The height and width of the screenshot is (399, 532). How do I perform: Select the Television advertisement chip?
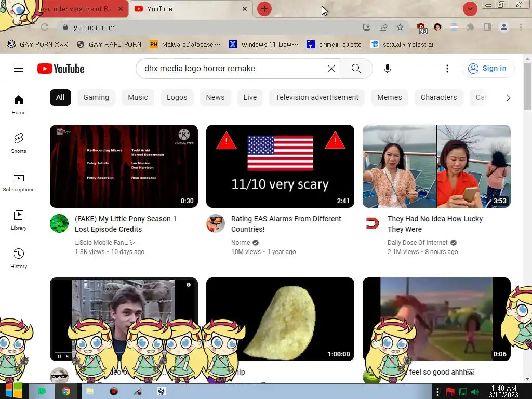(317, 97)
